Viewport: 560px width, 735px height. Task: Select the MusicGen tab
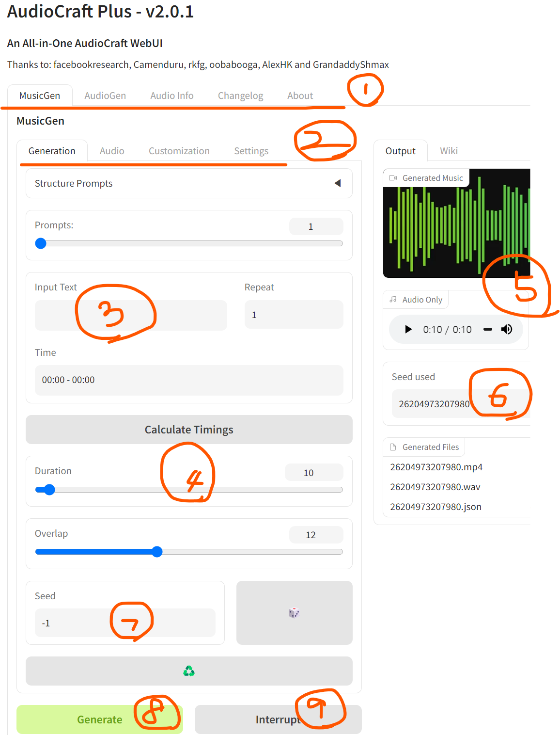pos(40,96)
